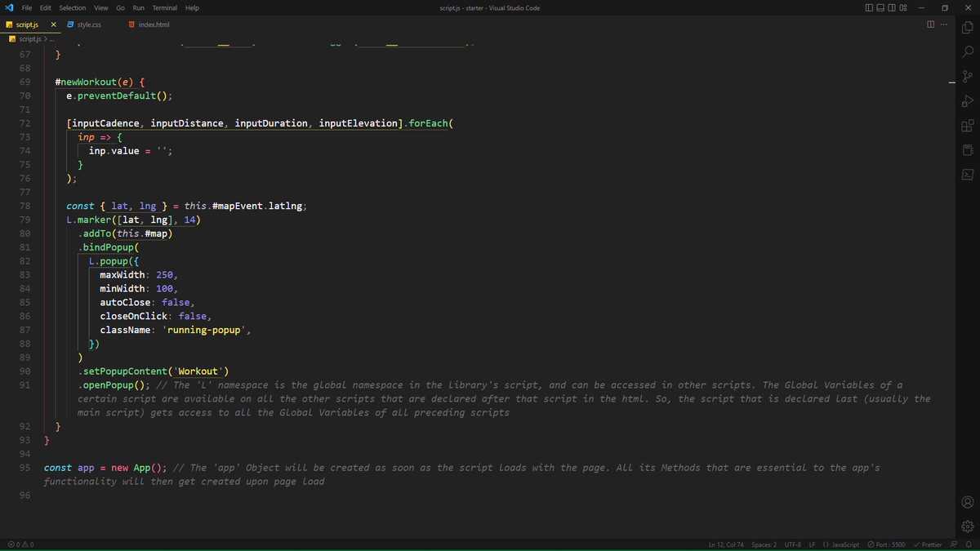Click 'maxWidth' on line 83
980x551 pixels.
coord(122,275)
